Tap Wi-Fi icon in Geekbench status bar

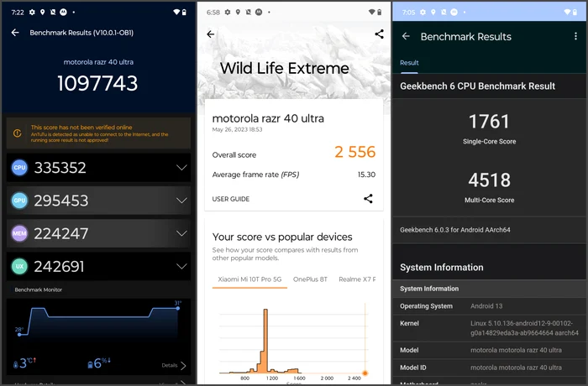coord(567,12)
